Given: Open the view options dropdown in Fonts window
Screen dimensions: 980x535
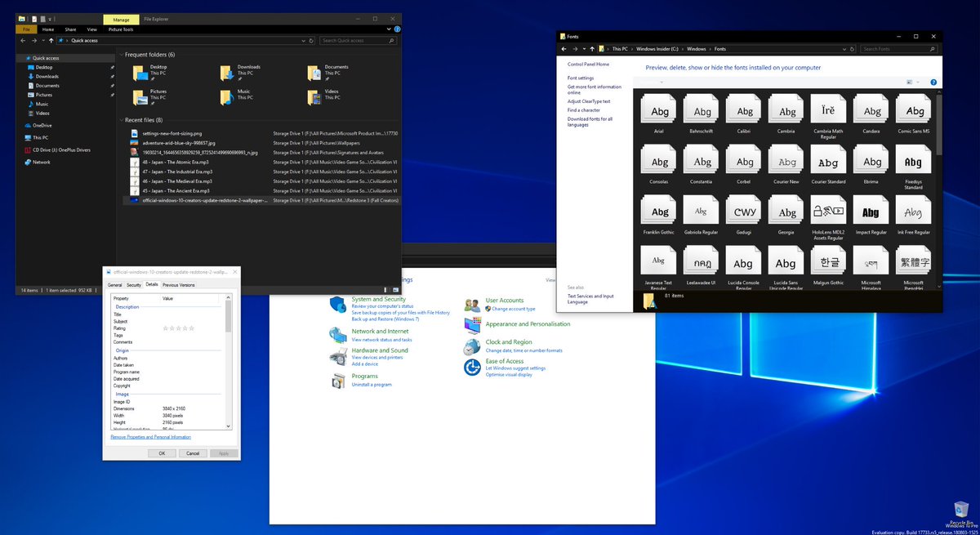Looking at the screenshot, I should coord(918,82).
